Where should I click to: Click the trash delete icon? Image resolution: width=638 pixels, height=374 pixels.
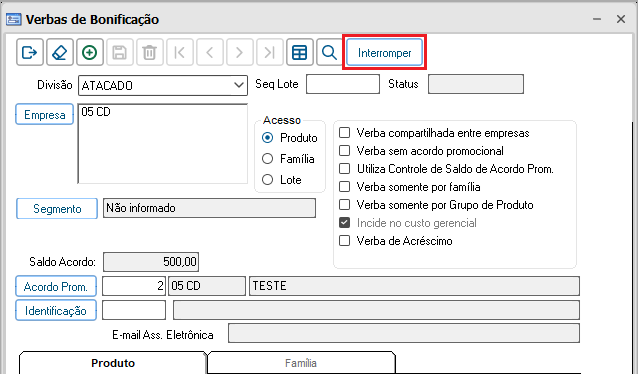click(150, 52)
